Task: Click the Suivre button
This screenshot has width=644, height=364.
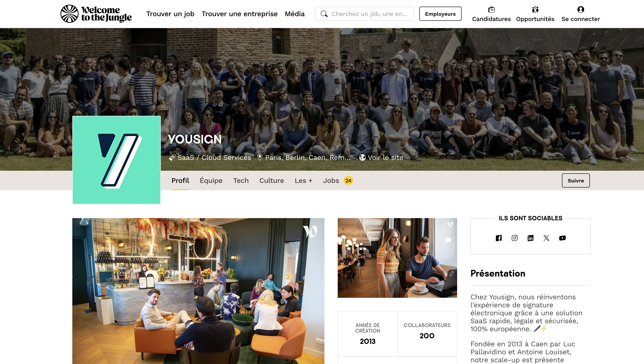Action: click(575, 180)
